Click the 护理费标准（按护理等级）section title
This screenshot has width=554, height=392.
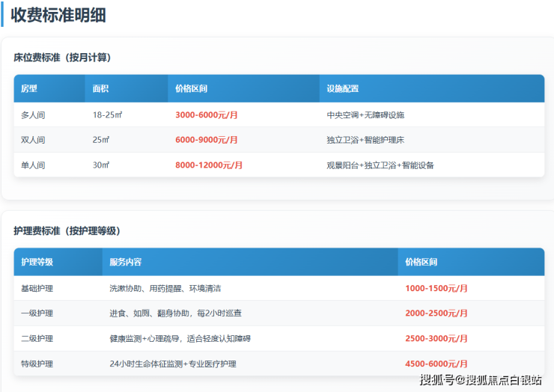pyautogui.click(x=67, y=231)
